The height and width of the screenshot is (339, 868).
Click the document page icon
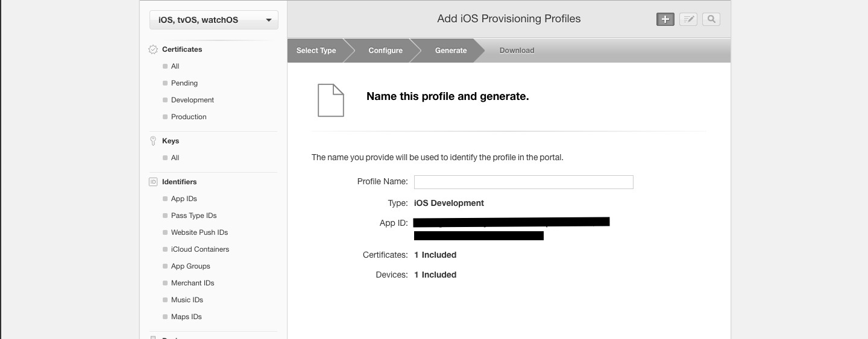[x=331, y=100]
